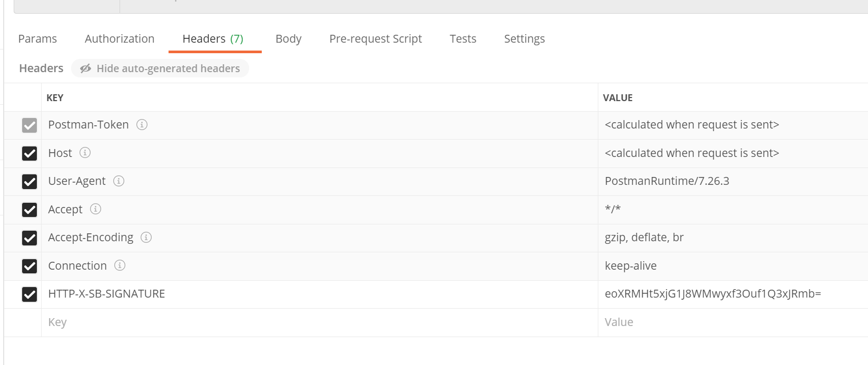Open the Pre-request Script tab
Screen dimensions: 868x365
coord(376,39)
